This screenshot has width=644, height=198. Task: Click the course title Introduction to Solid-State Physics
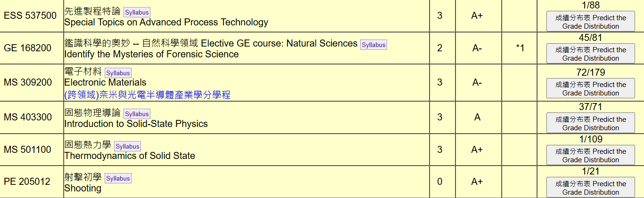point(136,124)
